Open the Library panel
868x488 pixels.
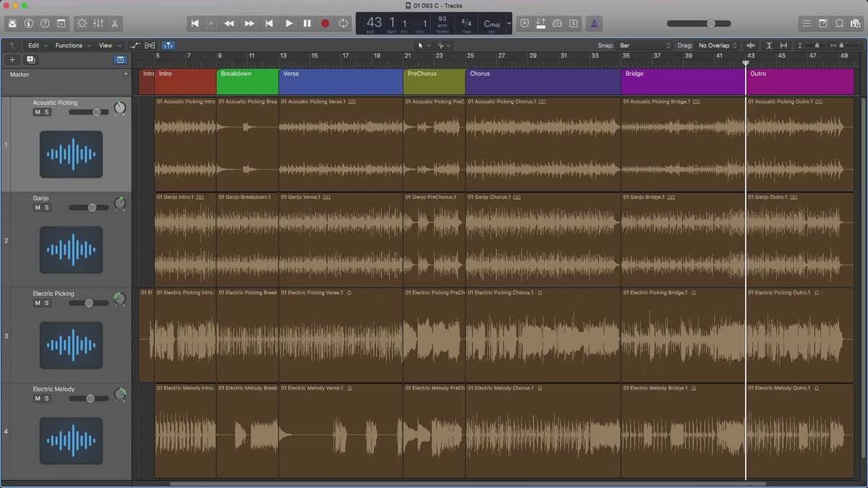[x=12, y=23]
